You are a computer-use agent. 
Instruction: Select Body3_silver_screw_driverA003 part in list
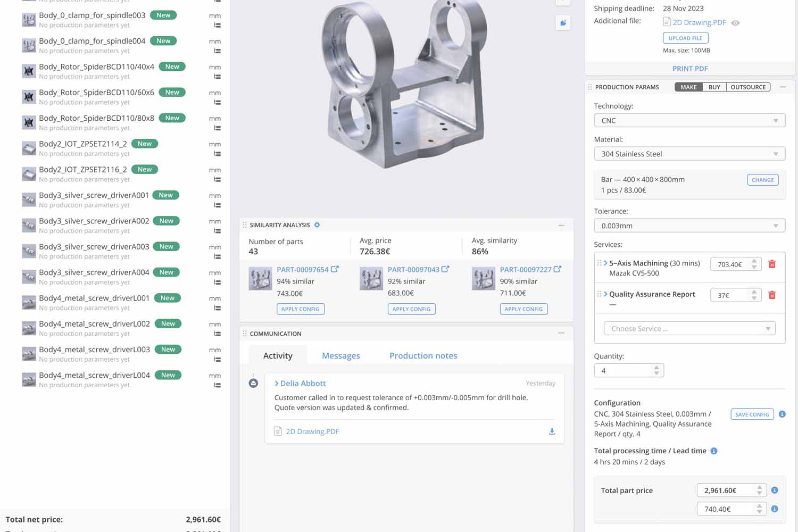coord(94,247)
